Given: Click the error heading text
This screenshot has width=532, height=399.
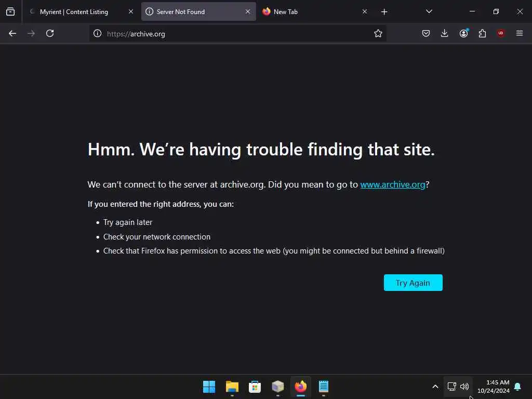Looking at the screenshot, I should tap(261, 150).
